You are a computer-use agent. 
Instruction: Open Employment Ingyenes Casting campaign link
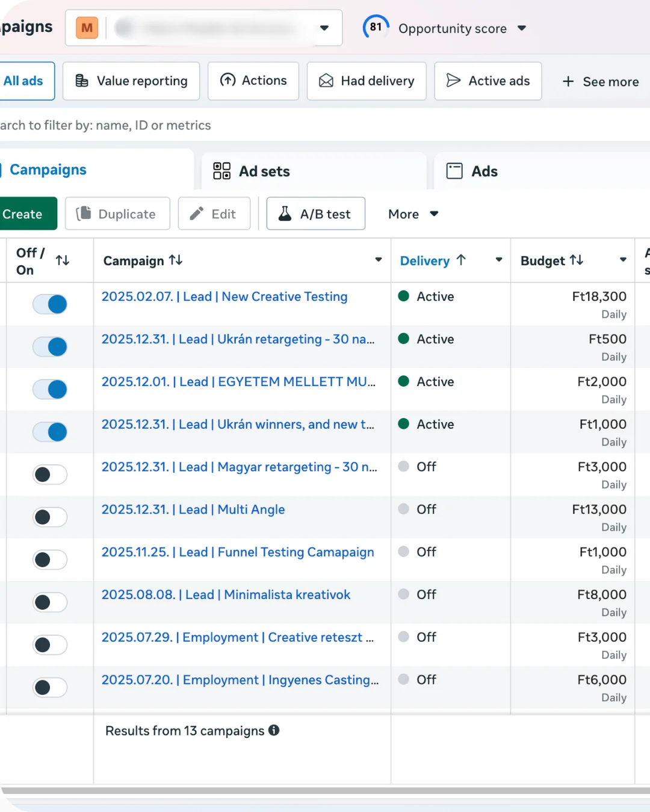[240, 680]
